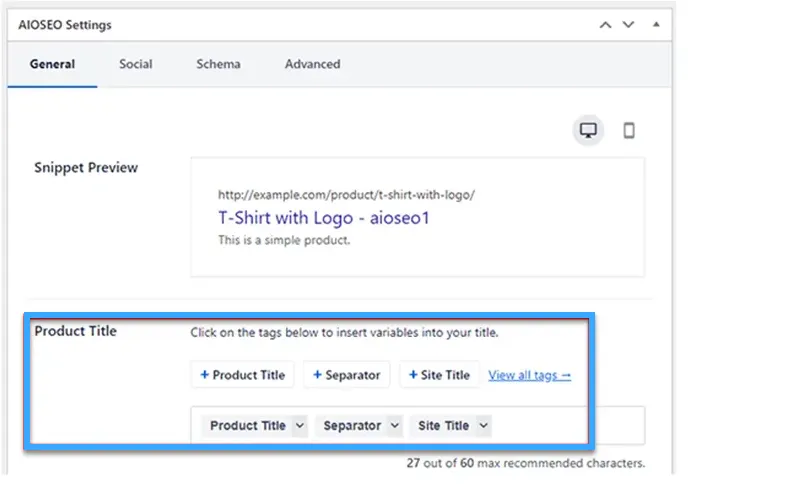Collapse the AIOSEO Settings panel
This screenshot has height=490, width=797.
(x=656, y=24)
